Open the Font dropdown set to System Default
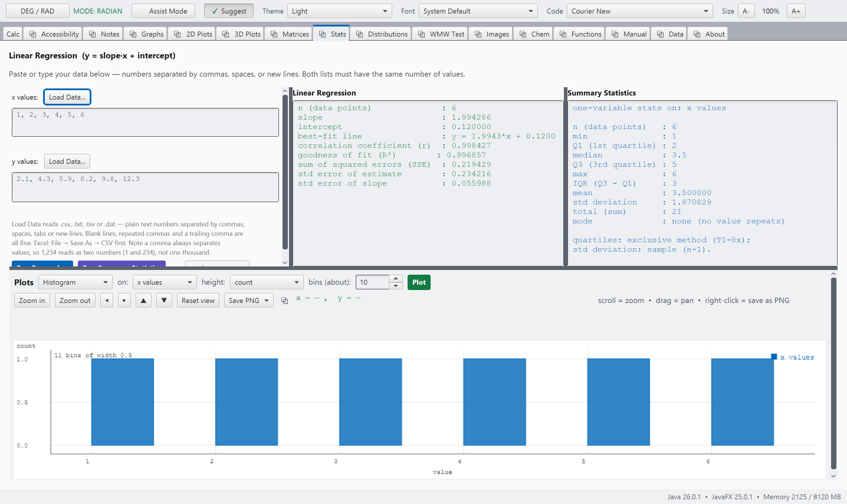The width and height of the screenshot is (847, 504). pos(478,11)
